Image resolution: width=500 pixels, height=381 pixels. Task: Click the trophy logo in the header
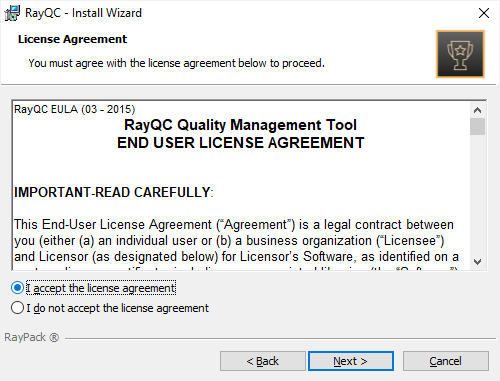(460, 54)
